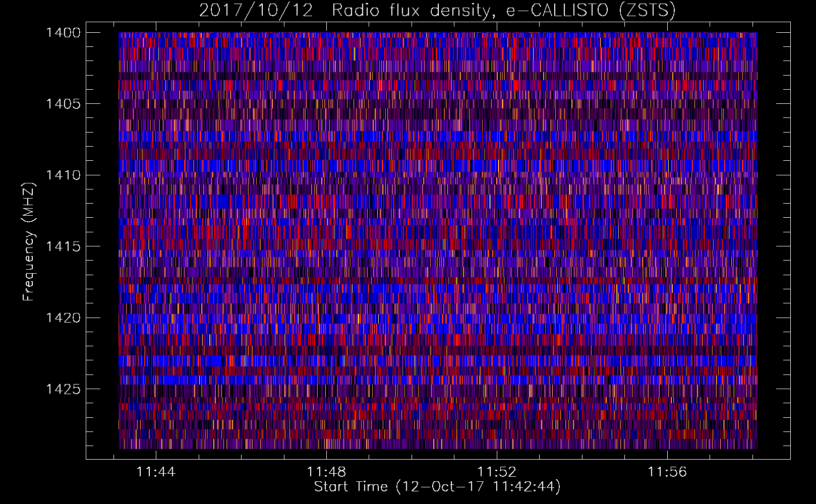Select the '1420' frequency axis label
Screen dimensions: 816x504
point(64,318)
